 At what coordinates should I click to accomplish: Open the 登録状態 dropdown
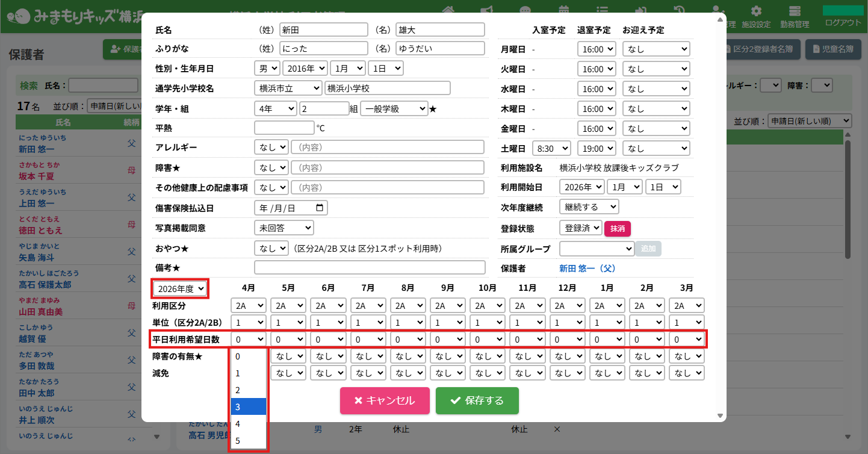(x=580, y=228)
